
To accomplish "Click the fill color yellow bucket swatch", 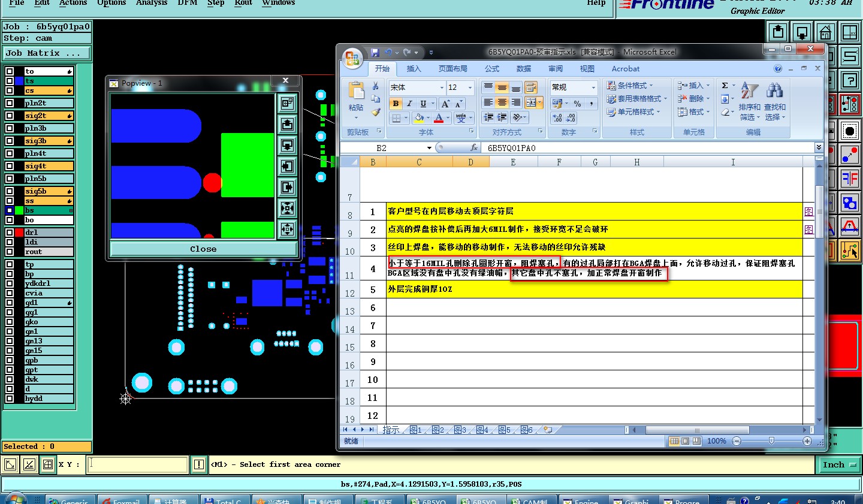I will 419,118.
